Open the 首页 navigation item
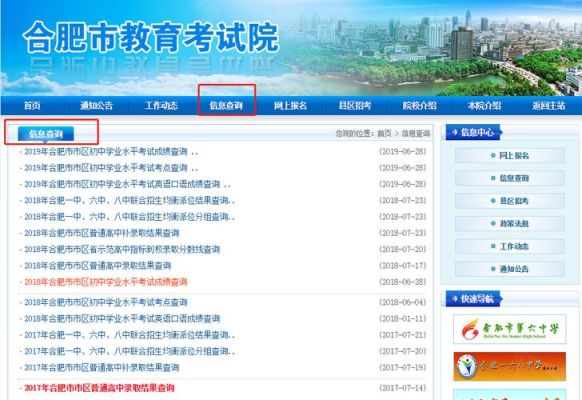Image resolution: width=582 pixels, height=400 pixels. [x=32, y=106]
